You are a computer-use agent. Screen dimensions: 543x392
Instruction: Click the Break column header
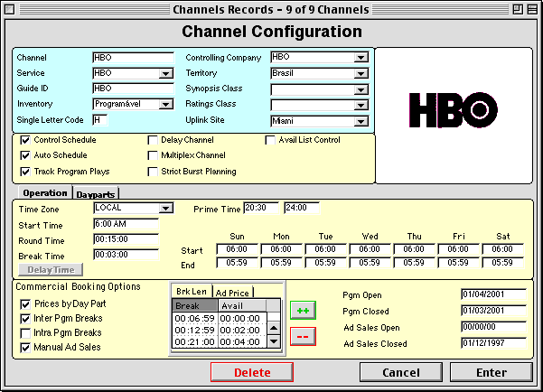pyautogui.click(x=194, y=306)
